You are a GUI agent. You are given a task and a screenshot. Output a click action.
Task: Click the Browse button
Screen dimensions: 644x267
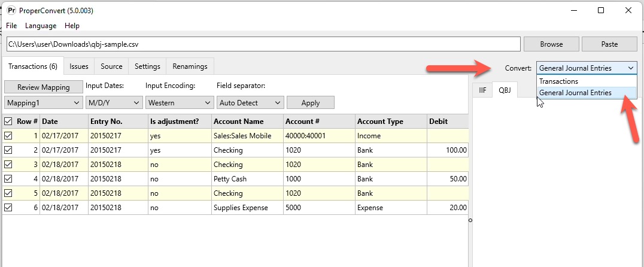pyautogui.click(x=551, y=44)
